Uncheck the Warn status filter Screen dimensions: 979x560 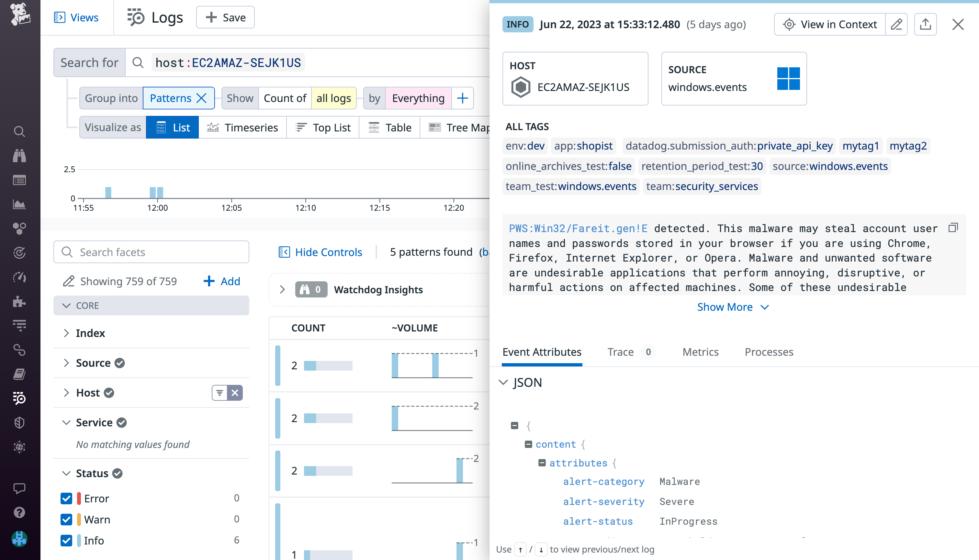[66, 519]
